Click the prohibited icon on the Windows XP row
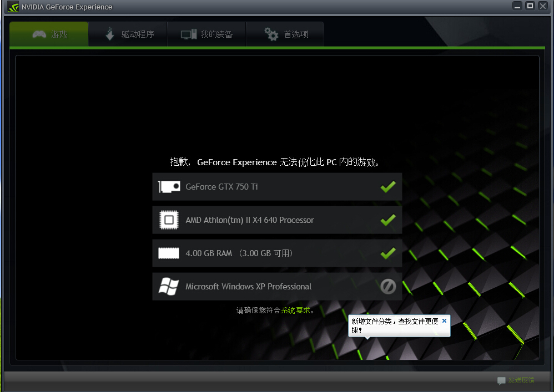Image resolution: width=554 pixels, height=392 pixels. point(388,287)
